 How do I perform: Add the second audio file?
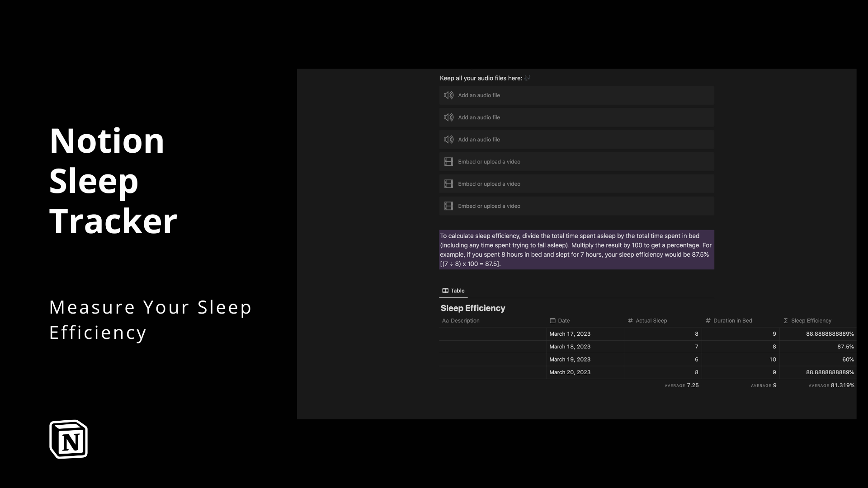[x=576, y=117]
